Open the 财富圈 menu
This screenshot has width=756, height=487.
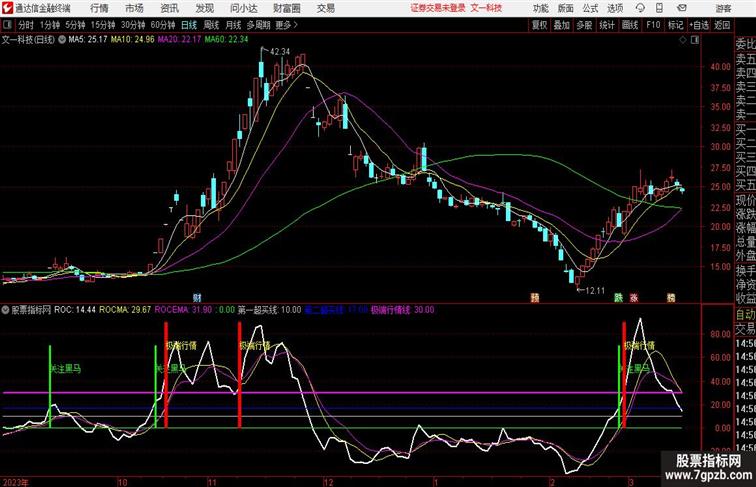coord(286,8)
